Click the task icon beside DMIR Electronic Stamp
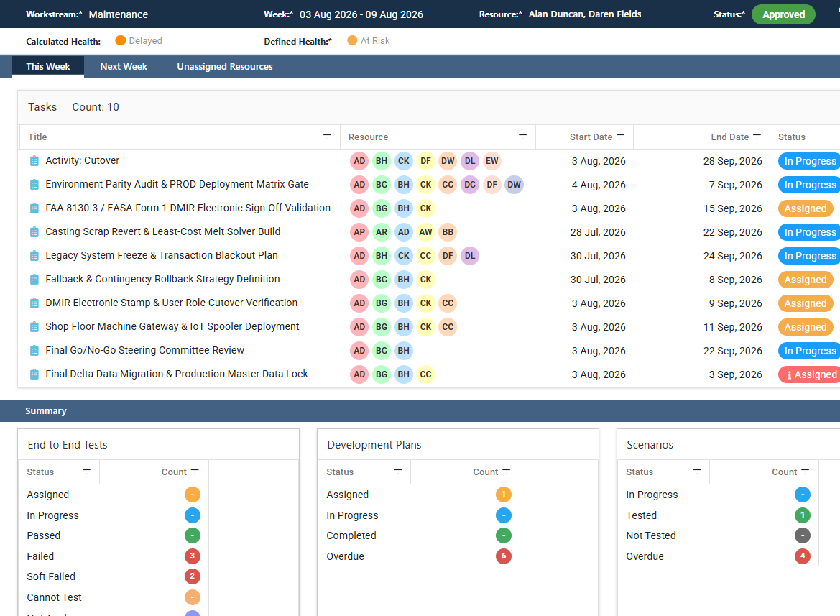Viewport: 840px width, 616px height. (34, 303)
